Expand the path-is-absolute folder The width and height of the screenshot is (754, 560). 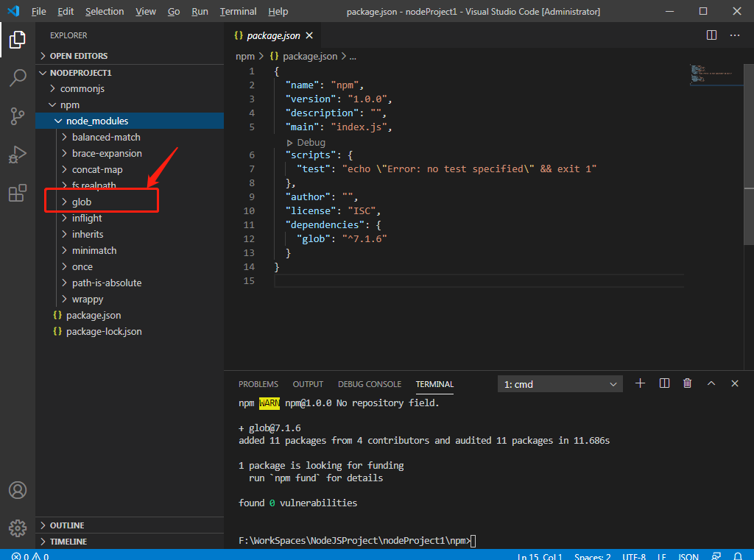[130, 283]
